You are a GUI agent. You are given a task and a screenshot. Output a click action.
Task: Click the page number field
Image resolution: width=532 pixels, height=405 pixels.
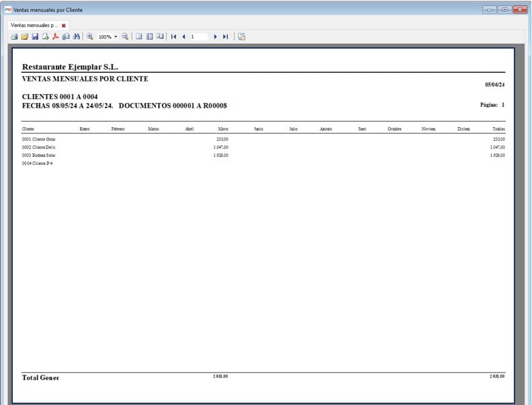[198, 36]
